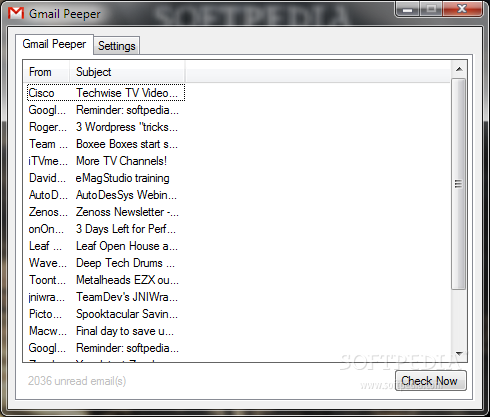Select the Roger 3 Wordpress tricks email
This screenshot has height=417, width=490.
(x=106, y=127)
